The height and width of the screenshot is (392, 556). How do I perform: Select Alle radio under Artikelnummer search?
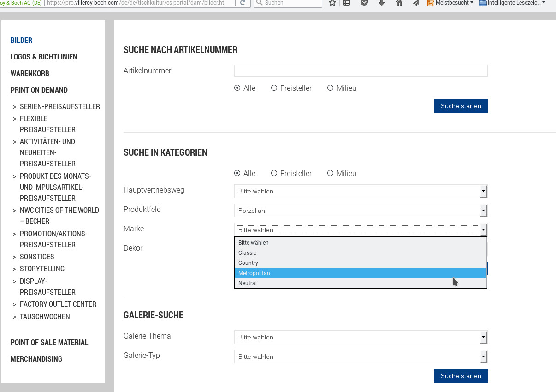tap(237, 88)
